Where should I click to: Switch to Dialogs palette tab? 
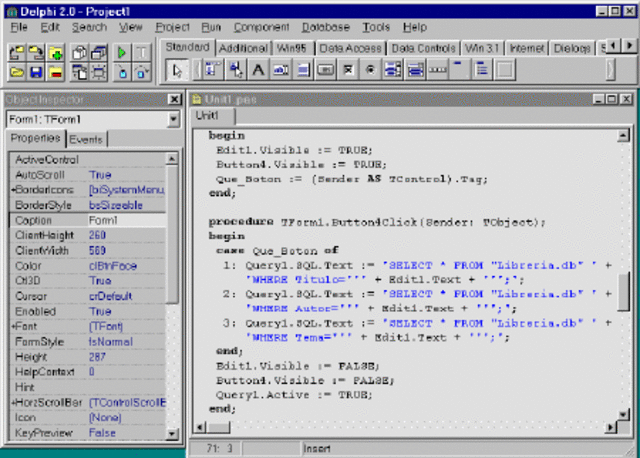click(x=572, y=49)
